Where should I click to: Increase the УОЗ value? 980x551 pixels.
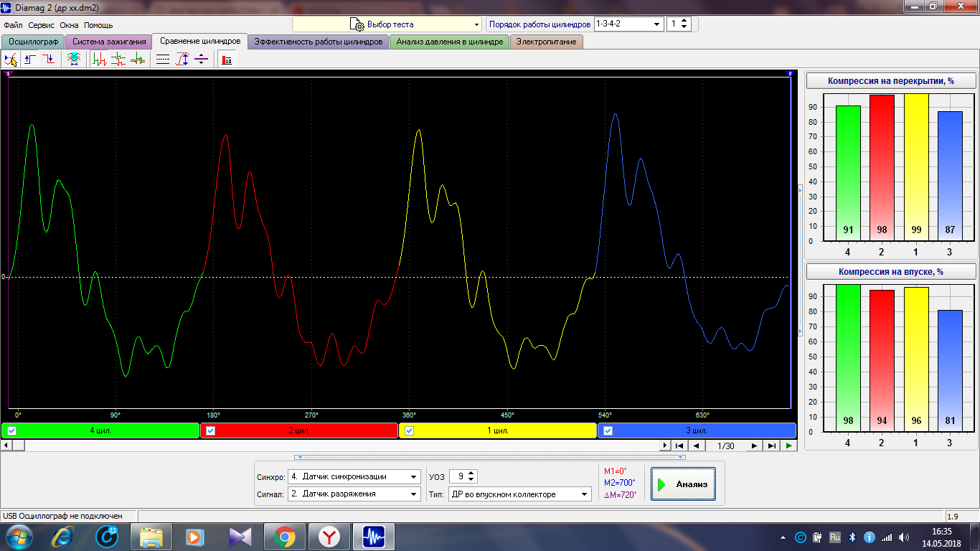pos(471,474)
